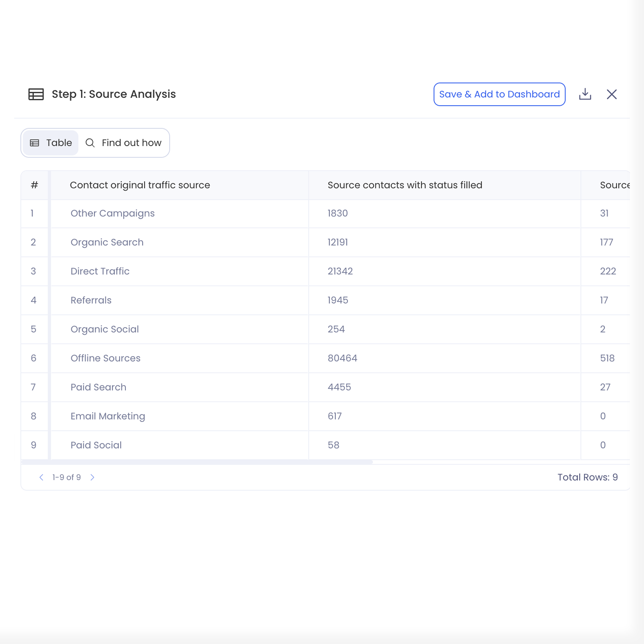Click the # column header
644x644 pixels.
(x=34, y=185)
